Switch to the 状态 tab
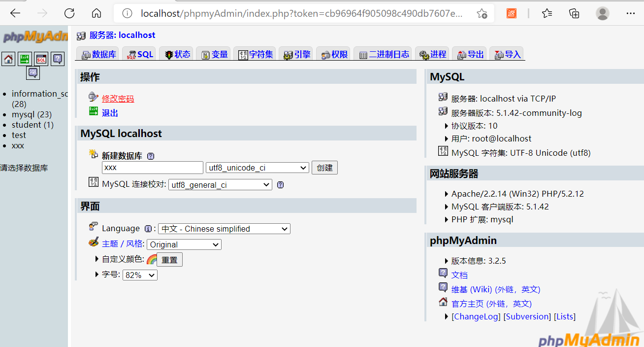This screenshot has width=644, height=347. (x=177, y=54)
